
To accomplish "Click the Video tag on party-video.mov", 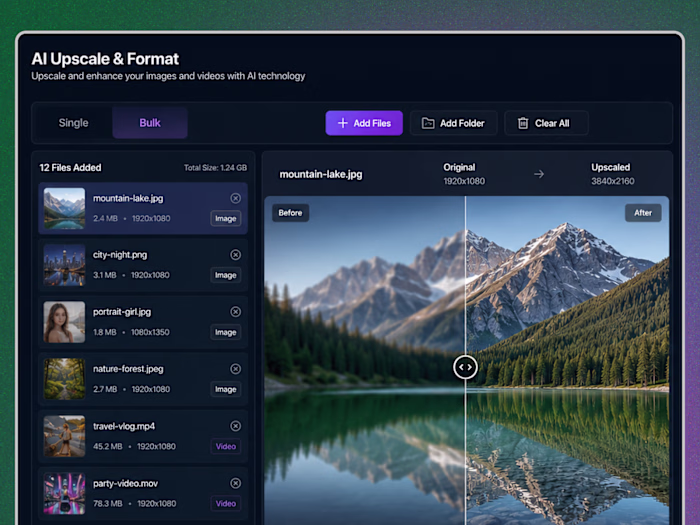I will [225, 504].
